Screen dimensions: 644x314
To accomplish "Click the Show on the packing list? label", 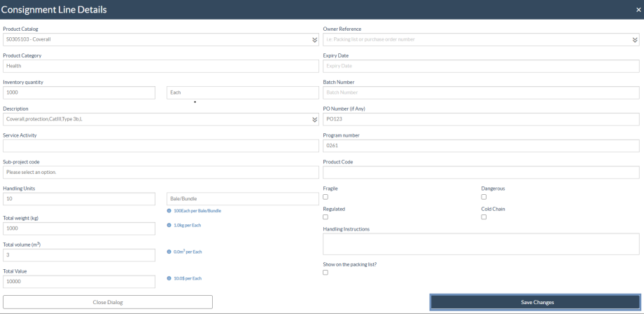I will [350, 265].
